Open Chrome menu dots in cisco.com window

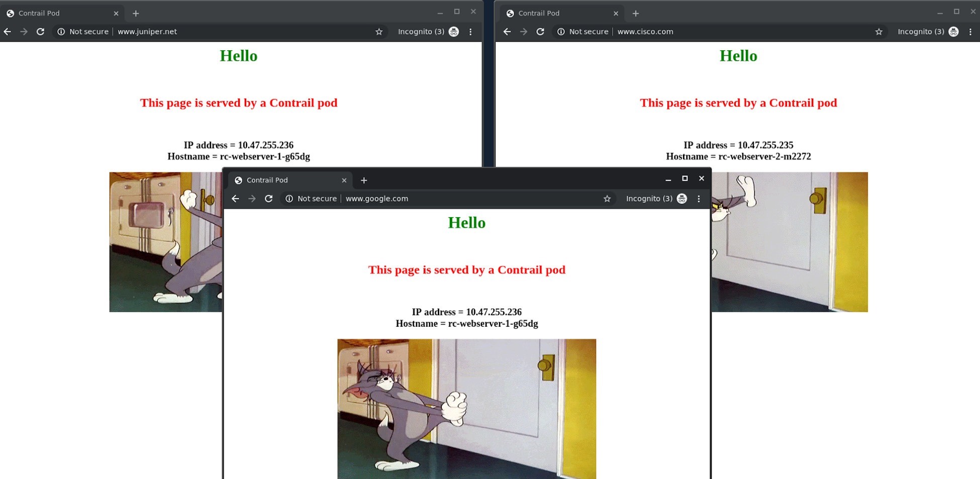click(x=970, y=32)
